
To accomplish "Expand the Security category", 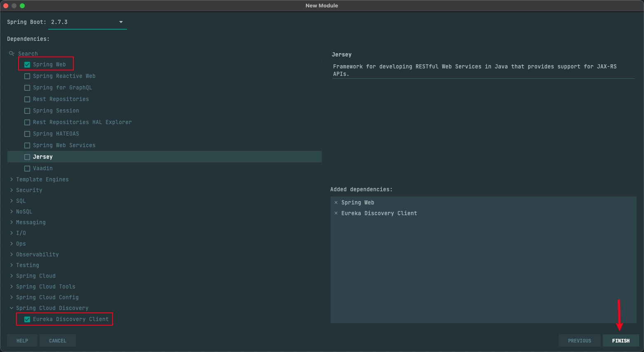I will pos(12,190).
